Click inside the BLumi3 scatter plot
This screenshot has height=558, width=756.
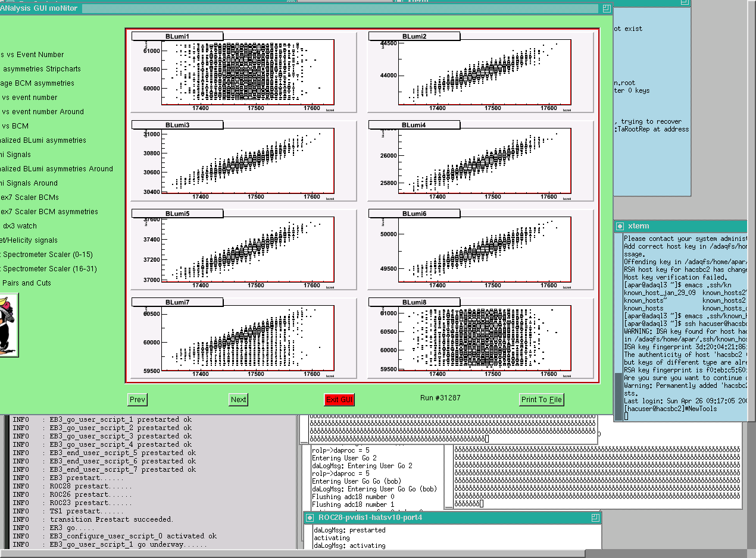(248, 161)
